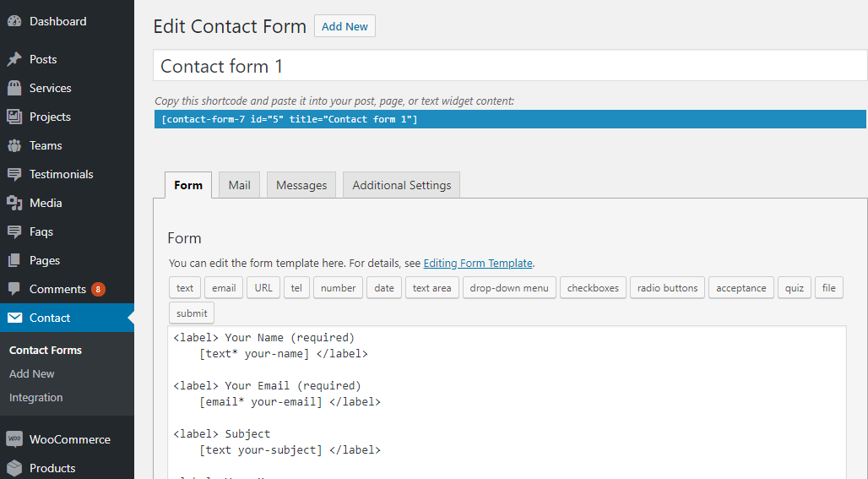
Task: Follow the Editing Form Template link
Action: tap(478, 263)
